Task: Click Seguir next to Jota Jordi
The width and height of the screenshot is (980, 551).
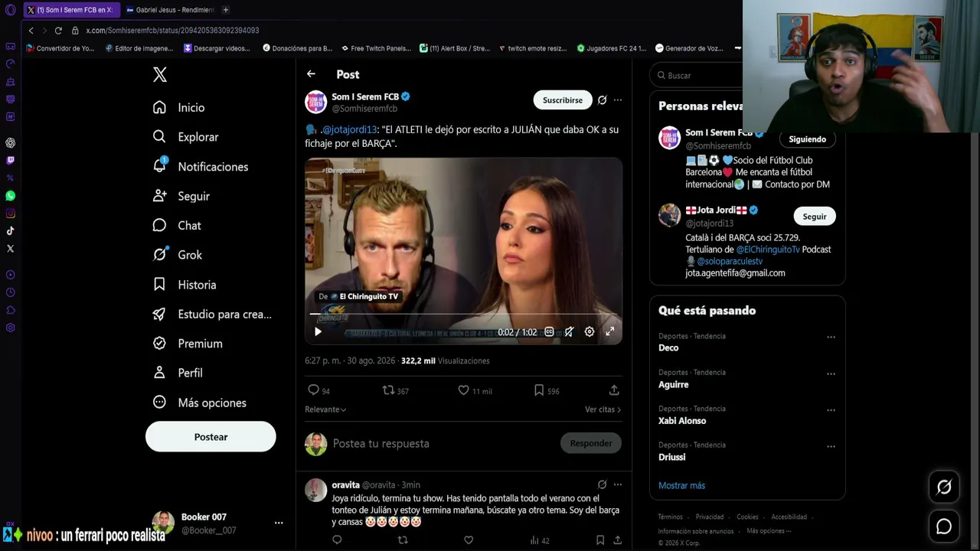Action: click(815, 217)
